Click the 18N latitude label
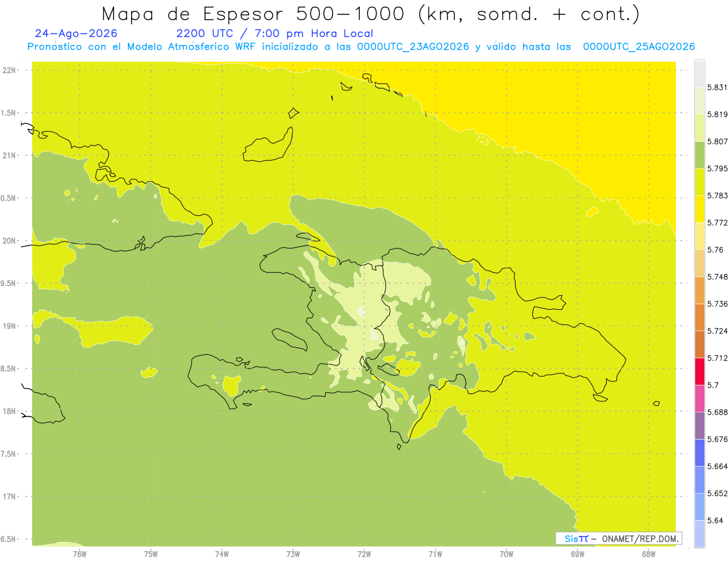 9,411
